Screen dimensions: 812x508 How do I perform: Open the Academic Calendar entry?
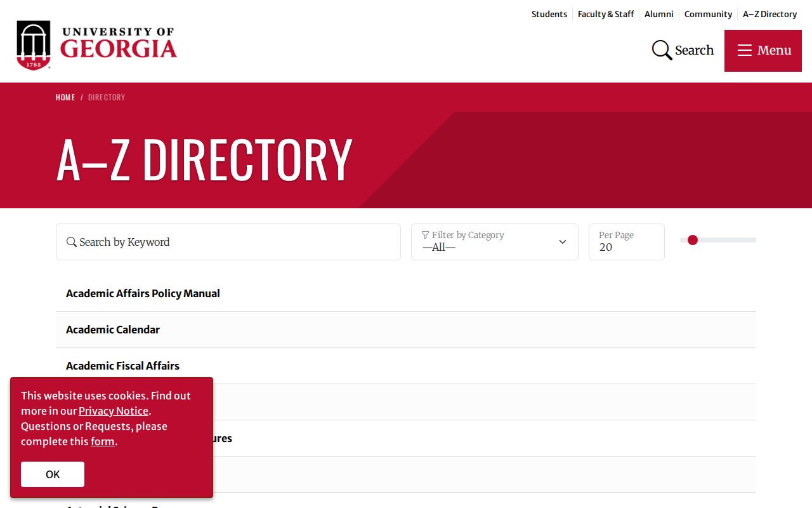coord(113,330)
